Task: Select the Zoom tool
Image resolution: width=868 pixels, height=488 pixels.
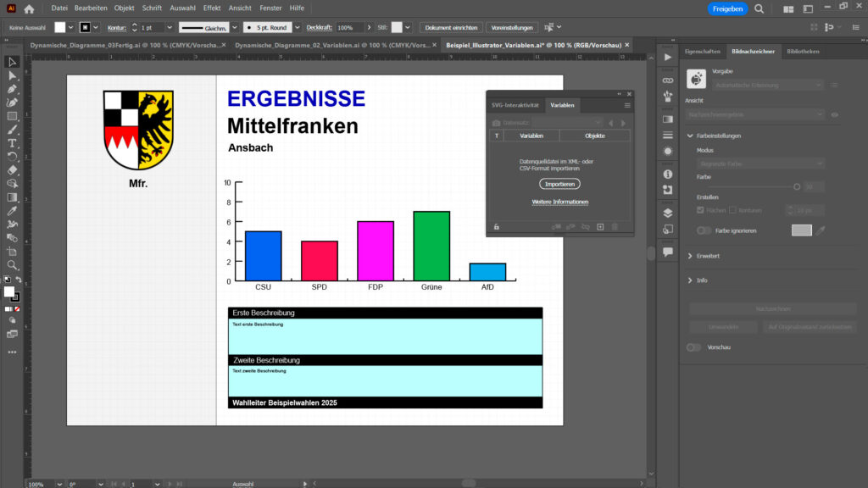Action: 12,265
